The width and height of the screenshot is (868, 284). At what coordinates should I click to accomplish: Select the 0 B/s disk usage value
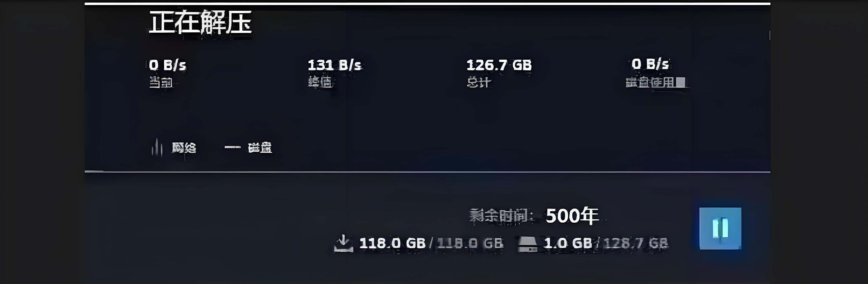click(x=650, y=64)
